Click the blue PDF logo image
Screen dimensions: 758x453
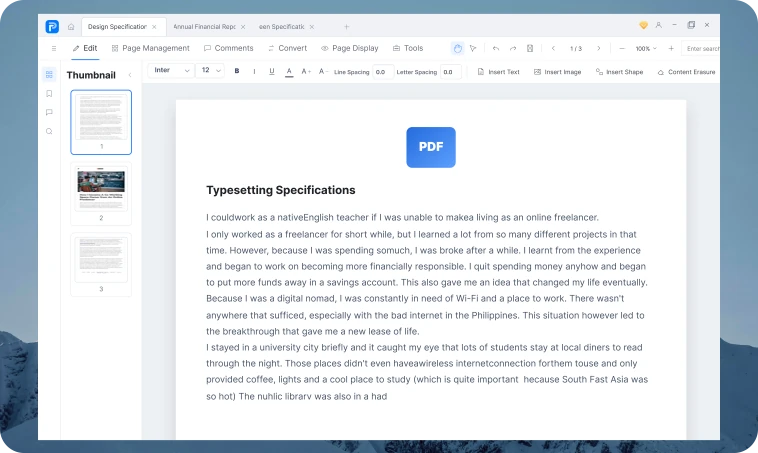[x=431, y=147]
